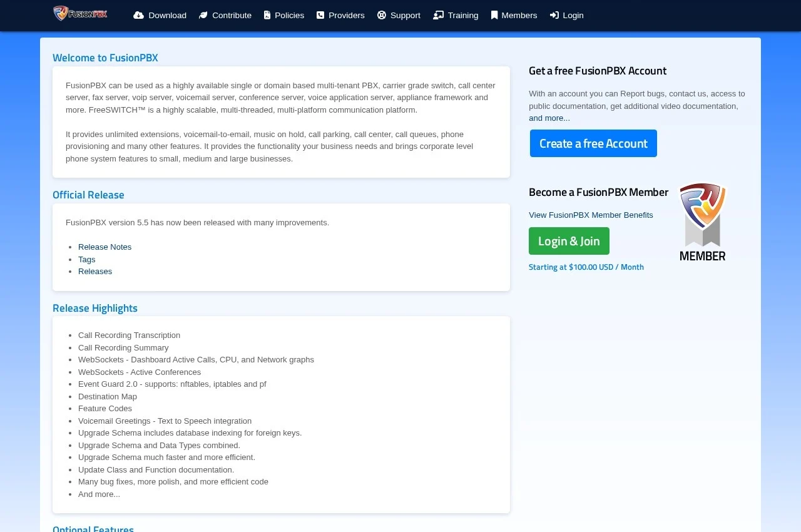
Task: Click 'Call Recording Transcription' list item
Action: click(129, 335)
